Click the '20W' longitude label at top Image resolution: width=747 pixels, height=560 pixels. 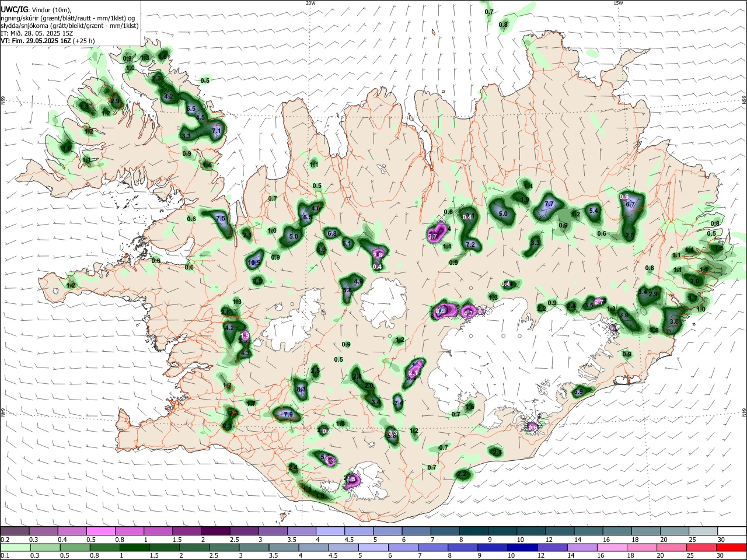tap(311, 3)
